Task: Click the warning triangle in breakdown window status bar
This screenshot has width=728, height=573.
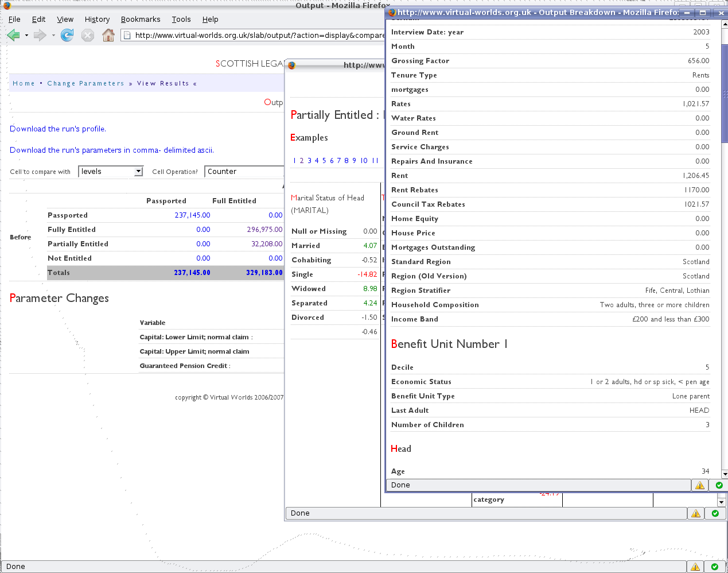Action: 699,485
